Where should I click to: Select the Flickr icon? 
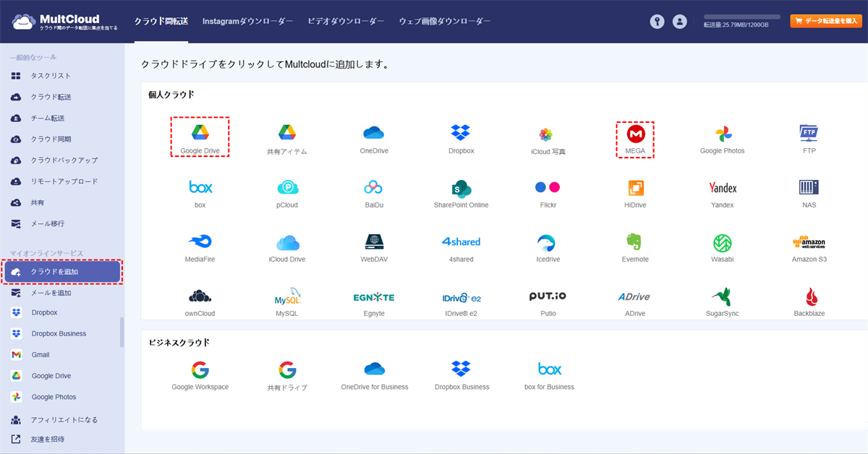pos(548,187)
